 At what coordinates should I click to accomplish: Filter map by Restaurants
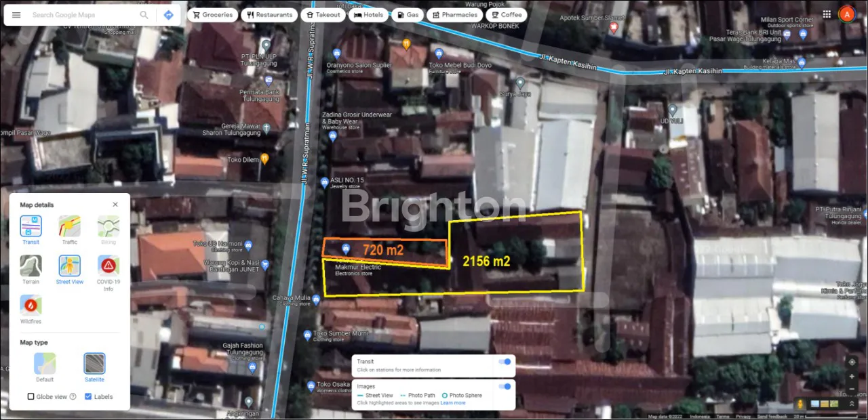pyautogui.click(x=269, y=15)
